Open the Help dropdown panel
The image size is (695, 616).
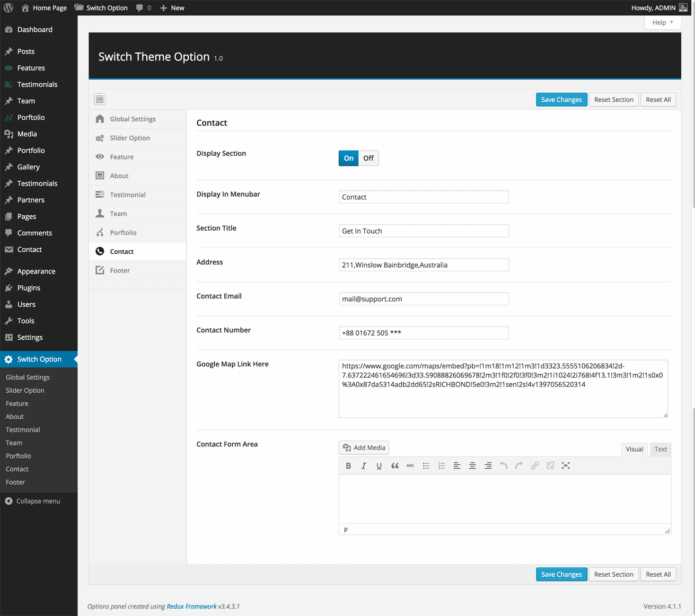pyautogui.click(x=662, y=22)
